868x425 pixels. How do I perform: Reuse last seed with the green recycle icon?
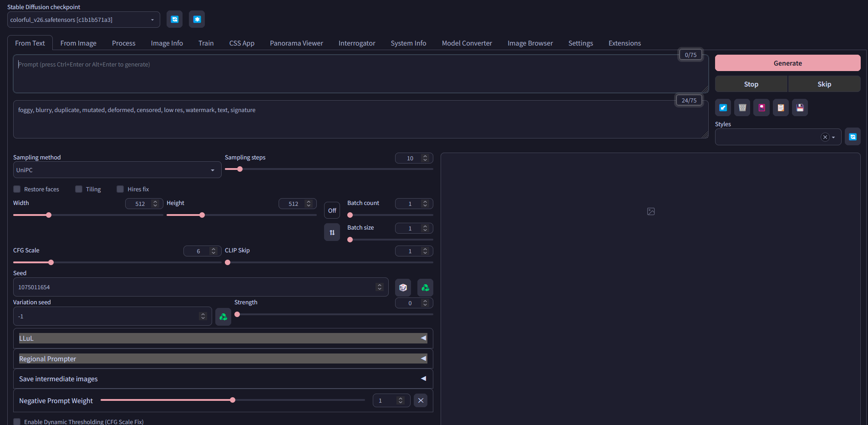[x=425, y=287]
